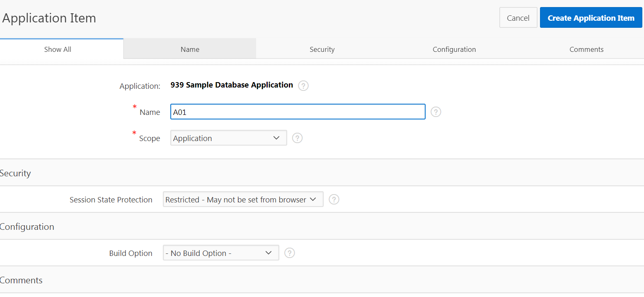Open the Scope help icon
The width and height of the screenshot is (644, 297).
tap(297, 138)
